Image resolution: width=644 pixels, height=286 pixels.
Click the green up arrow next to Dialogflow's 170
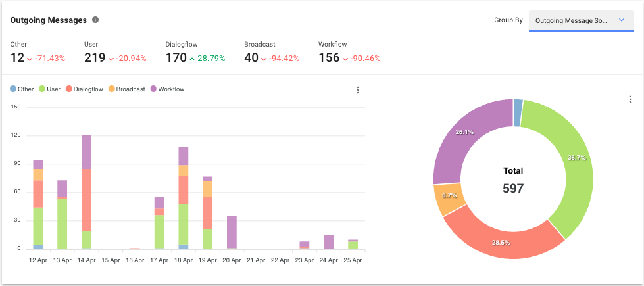coord(192,59)
